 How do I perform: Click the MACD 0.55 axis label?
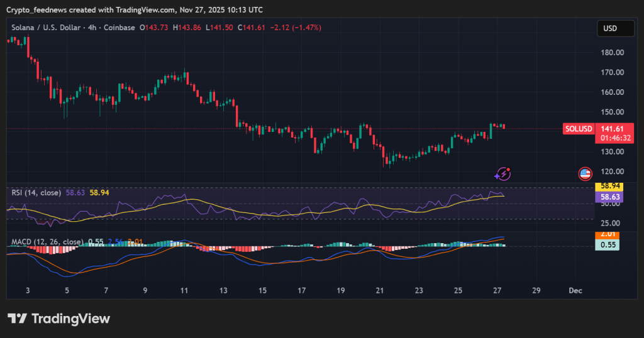click(x=608, y=245)
